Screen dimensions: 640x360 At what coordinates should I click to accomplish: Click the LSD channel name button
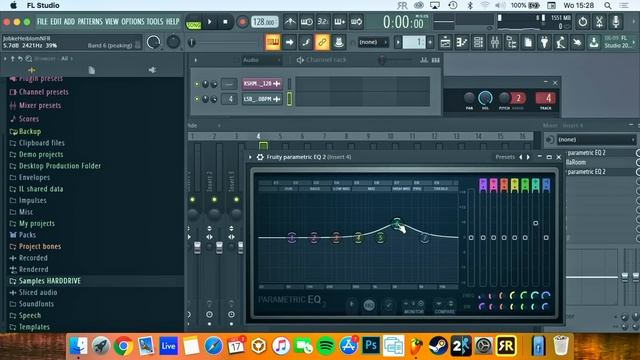pyautogui.click(x=262, y=99)
